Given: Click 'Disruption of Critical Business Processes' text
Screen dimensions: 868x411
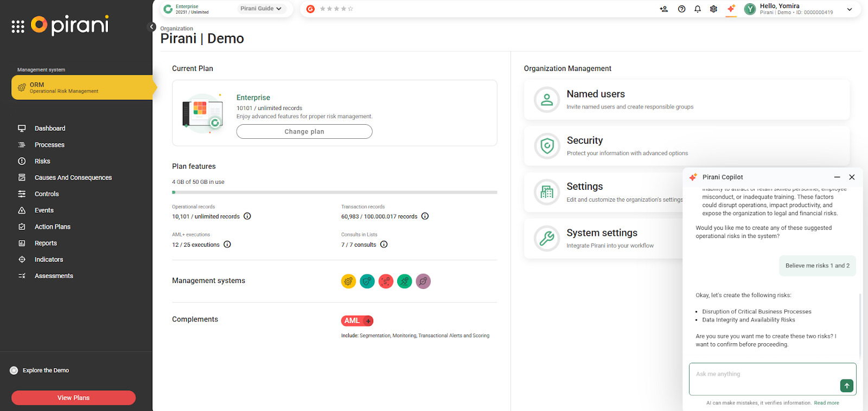Looking at the screenshot, I should tap(757, 312).
